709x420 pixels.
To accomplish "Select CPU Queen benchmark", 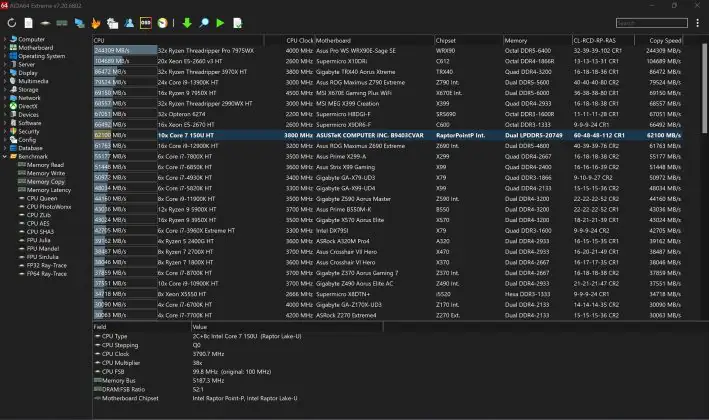I will (x=42, y=198).
